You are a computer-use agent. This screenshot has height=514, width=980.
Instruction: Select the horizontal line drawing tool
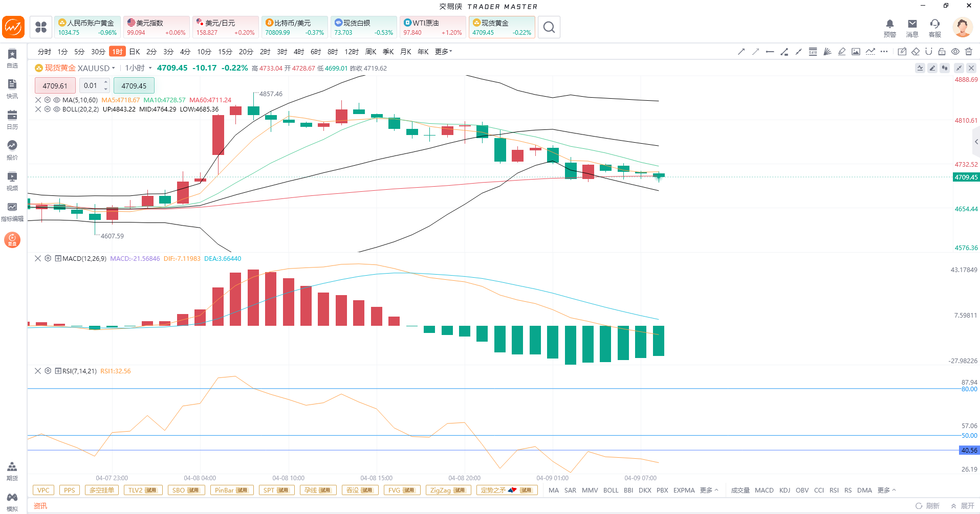[770, 52]
